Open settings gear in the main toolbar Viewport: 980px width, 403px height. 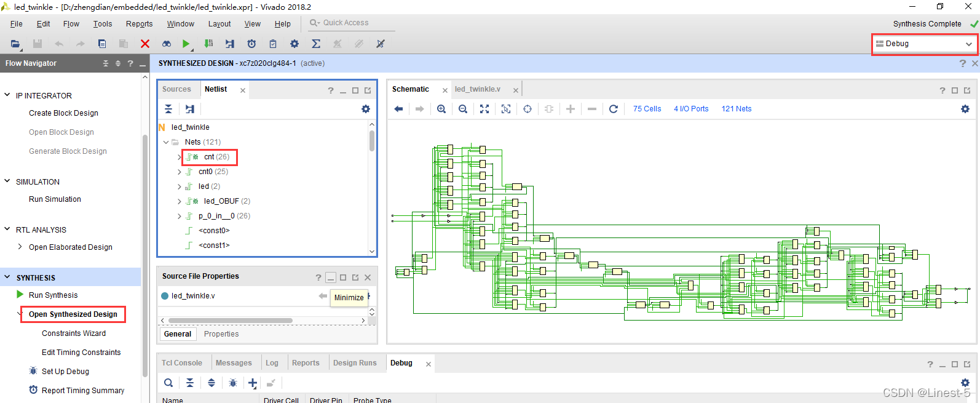[294, 44]
